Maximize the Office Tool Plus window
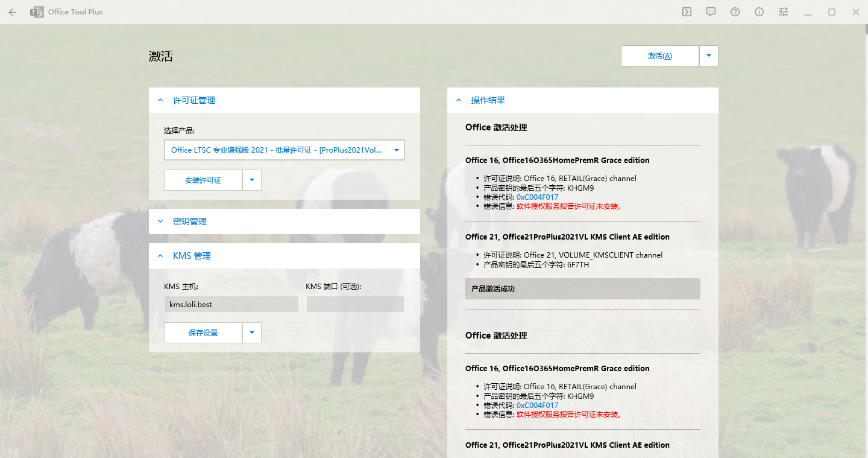This screenshot has width=868, height=458. tap(832, 12)
